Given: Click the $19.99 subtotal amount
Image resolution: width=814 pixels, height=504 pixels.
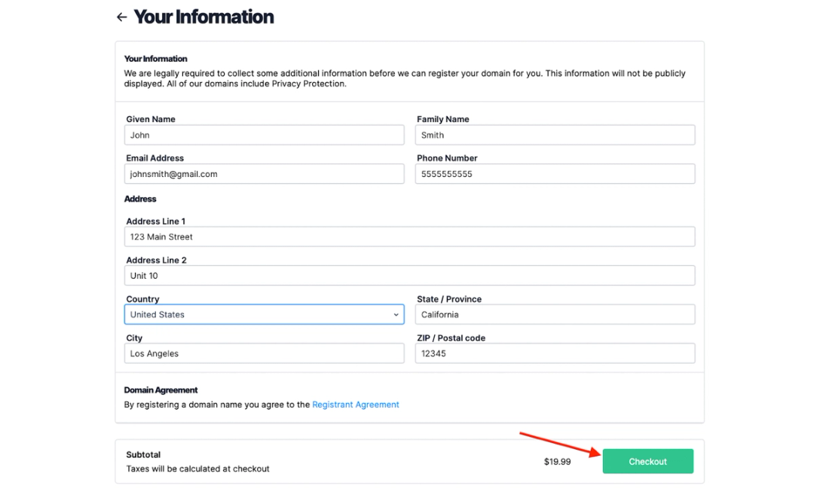Looking at the screenshot, I should pos(557,462).
